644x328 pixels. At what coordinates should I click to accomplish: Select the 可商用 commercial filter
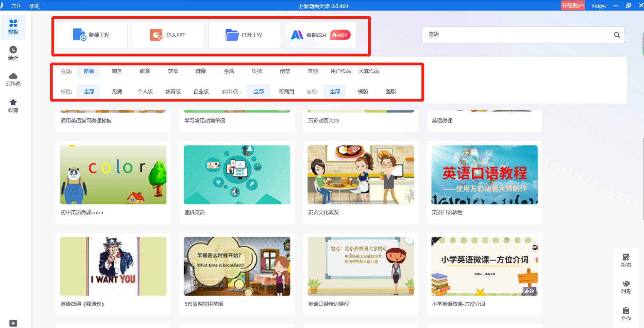[x=287, y=92]
